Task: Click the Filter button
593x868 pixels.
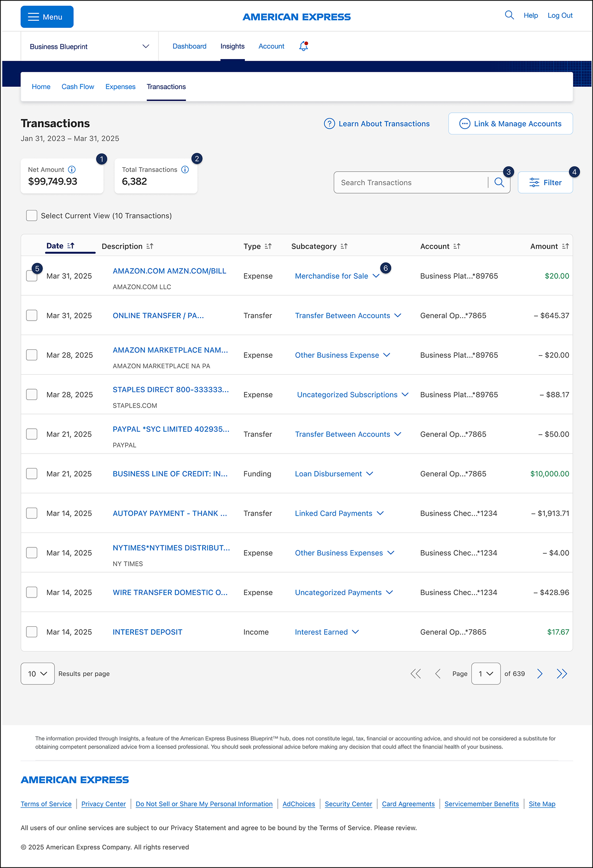Action: tap(545, 183)
